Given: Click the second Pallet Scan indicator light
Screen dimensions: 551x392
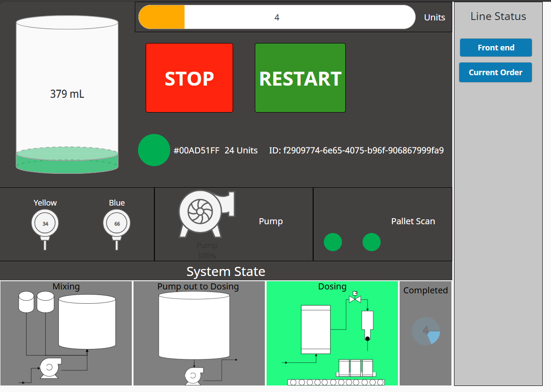Looking at the screenshot, I should pyautogui.click(x=371, y=242).
